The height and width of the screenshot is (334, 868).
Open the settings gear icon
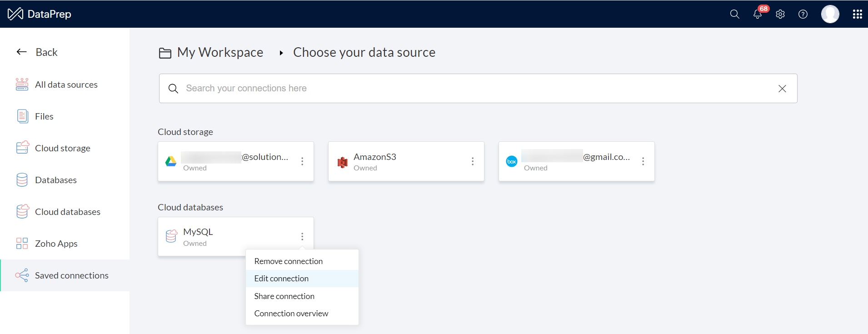[780, 14]
